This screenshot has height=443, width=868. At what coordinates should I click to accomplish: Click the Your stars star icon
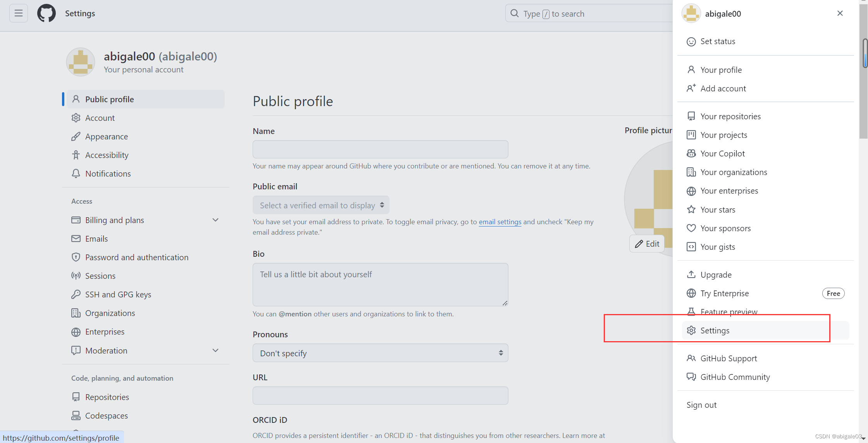pos(692,209)
